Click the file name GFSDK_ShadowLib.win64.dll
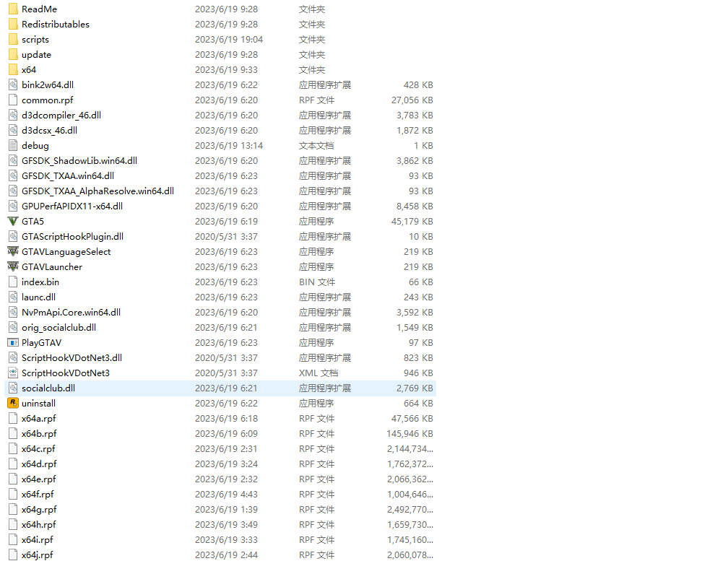The height and width of the screenshot is (561, 728). coord(79,160)
